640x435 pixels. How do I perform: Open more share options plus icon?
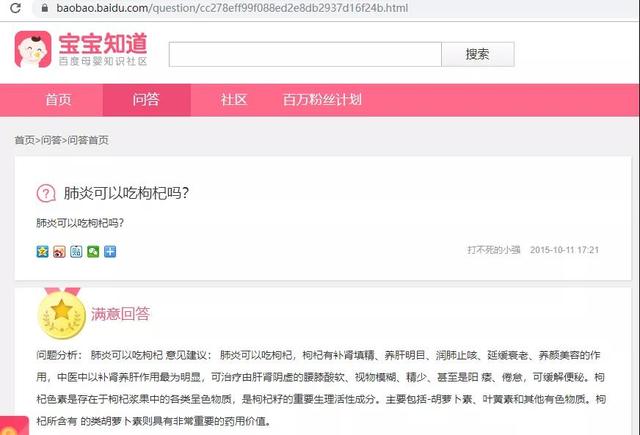(110, 251)
